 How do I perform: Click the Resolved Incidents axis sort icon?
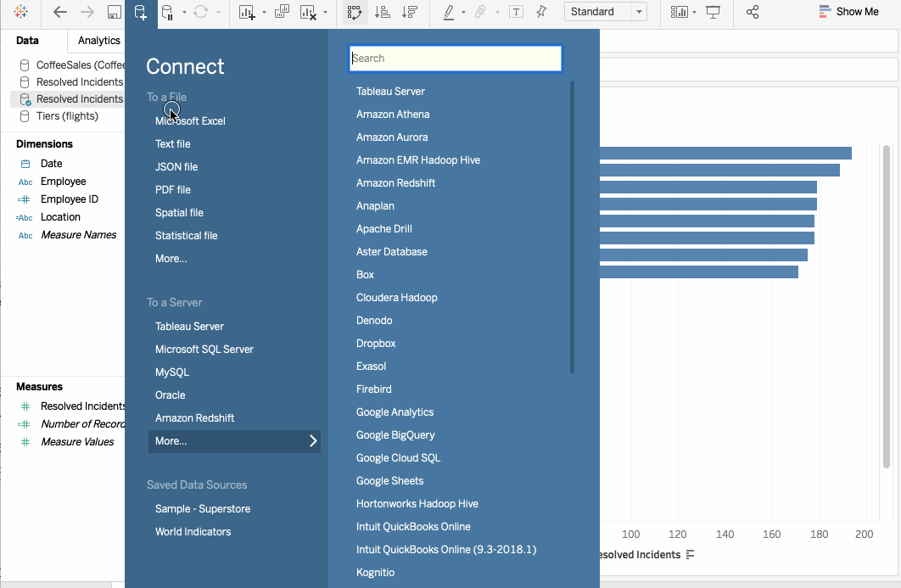tap(690, 555)
